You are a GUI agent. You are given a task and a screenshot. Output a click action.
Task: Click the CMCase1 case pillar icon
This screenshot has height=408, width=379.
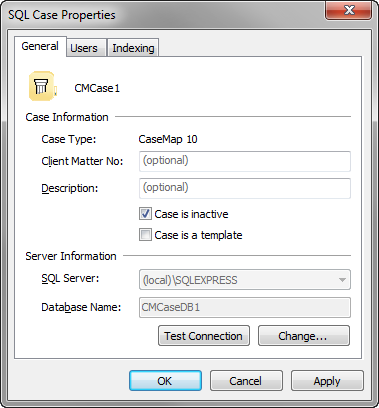(42, 86)
